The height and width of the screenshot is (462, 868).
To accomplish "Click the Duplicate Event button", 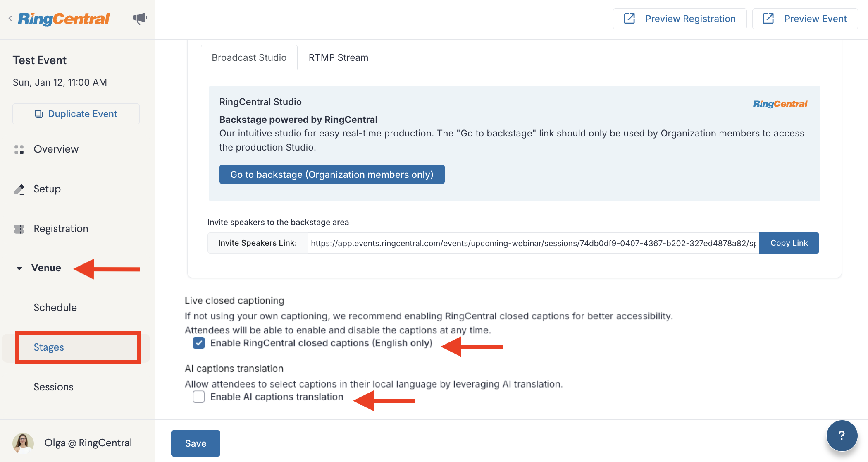I will coord(76,114).
